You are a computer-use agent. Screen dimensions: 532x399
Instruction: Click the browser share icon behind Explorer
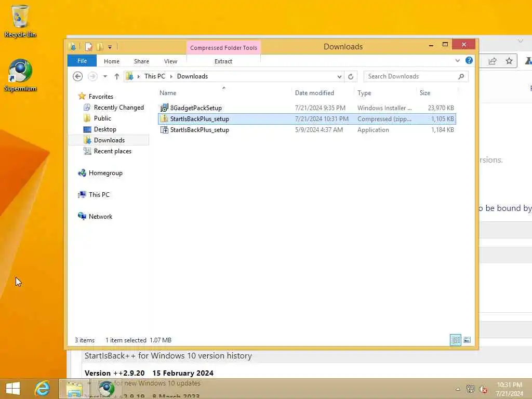click(x=493, y=61)
